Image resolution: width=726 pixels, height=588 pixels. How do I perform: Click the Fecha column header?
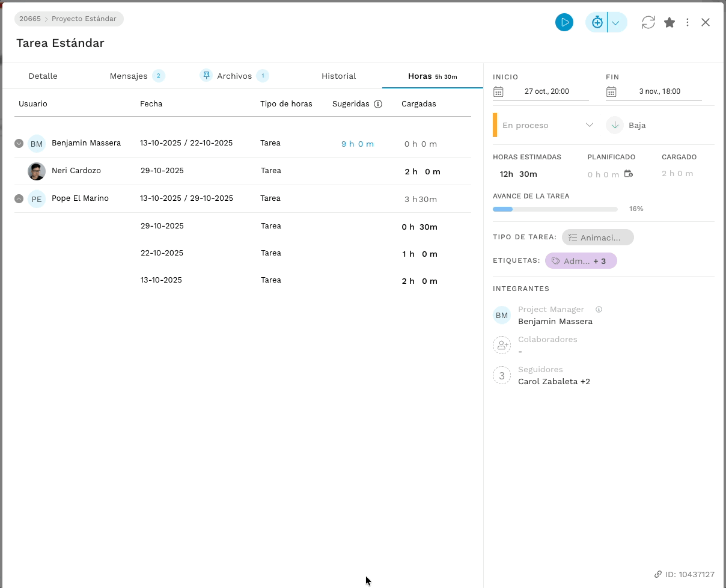[151, 104]
